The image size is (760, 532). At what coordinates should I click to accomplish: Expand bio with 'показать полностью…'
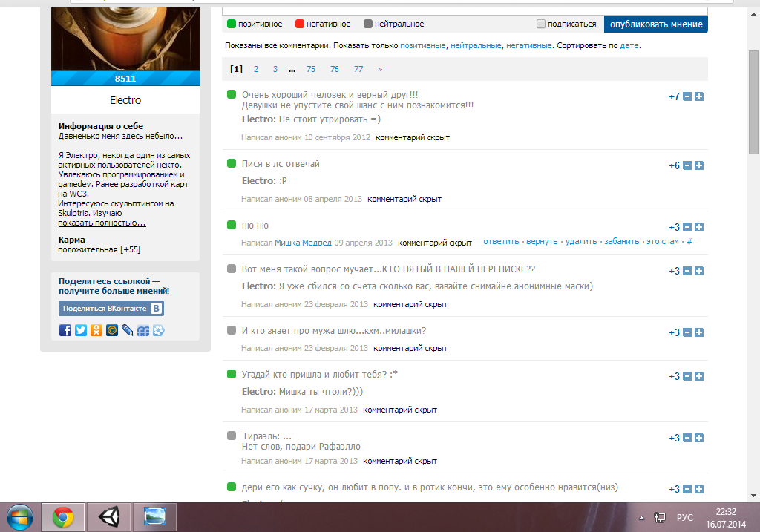(102, 223)
